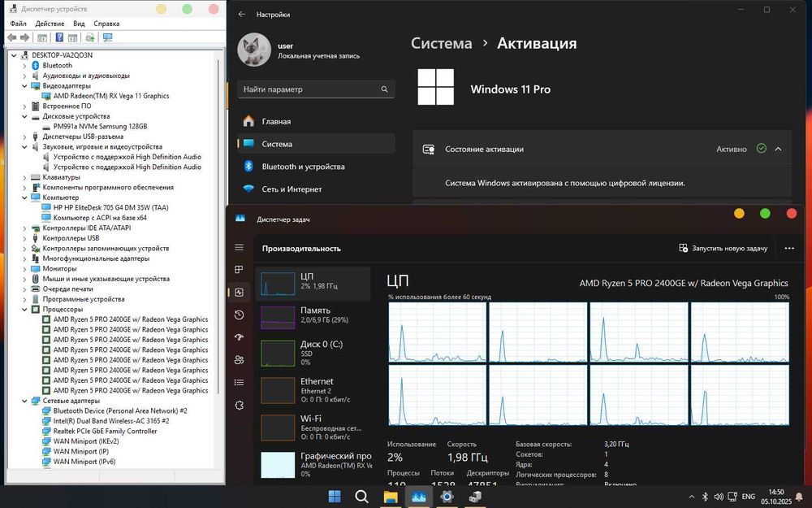
Task: Open the taskbar Search icon
Action: [x=362, y=497]
